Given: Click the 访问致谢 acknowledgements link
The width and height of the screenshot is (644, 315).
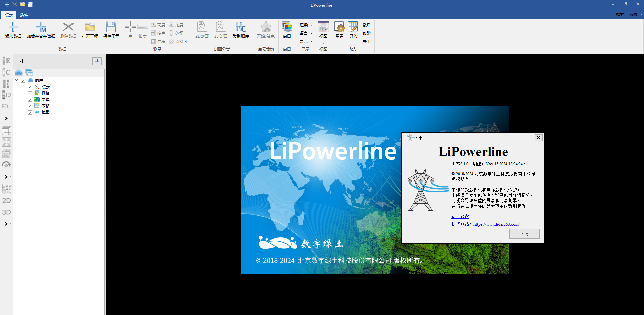Looking at the screenshot, I should (460, 217).
